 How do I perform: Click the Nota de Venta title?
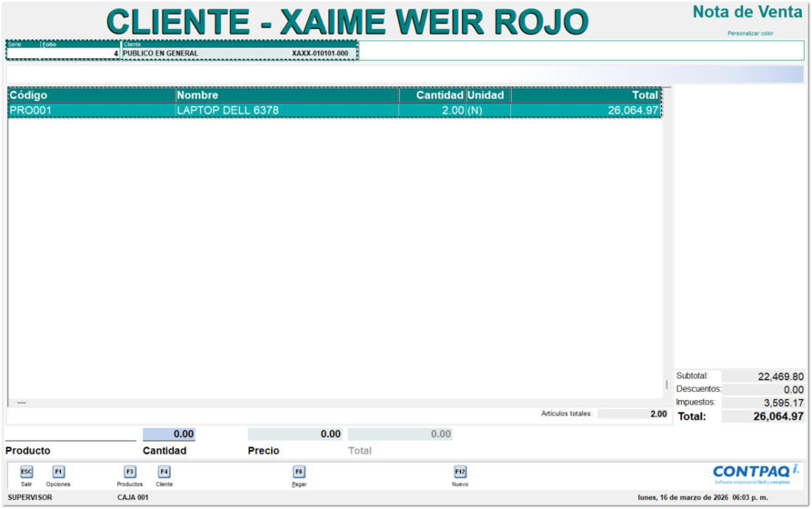pos(747,12)
